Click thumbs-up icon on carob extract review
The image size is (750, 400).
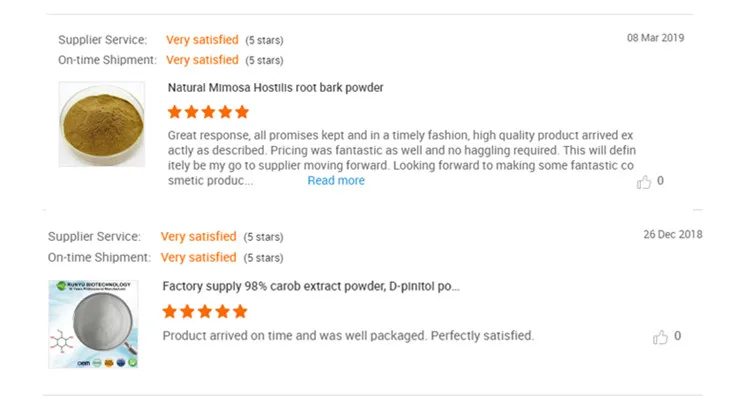tap(660, 337)
